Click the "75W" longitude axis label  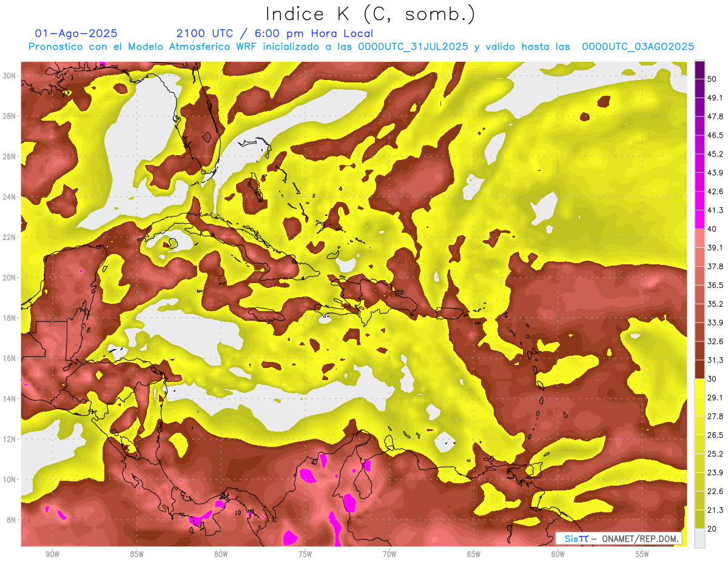305,554
